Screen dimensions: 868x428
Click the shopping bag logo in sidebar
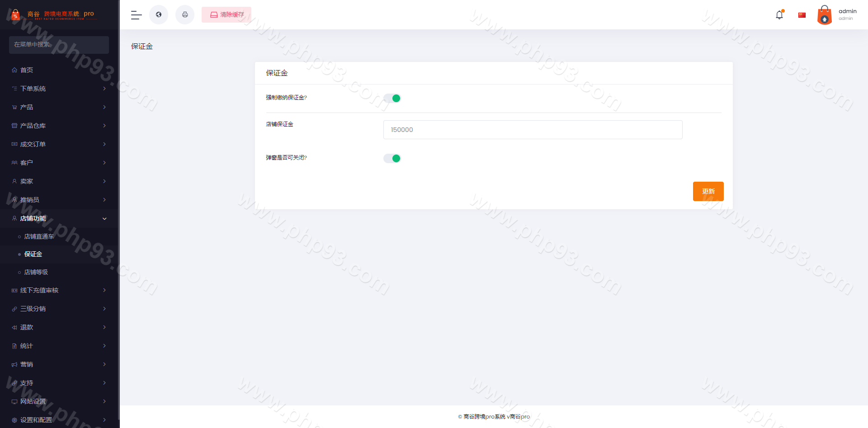pyautogui.click(x=15, y=15)
